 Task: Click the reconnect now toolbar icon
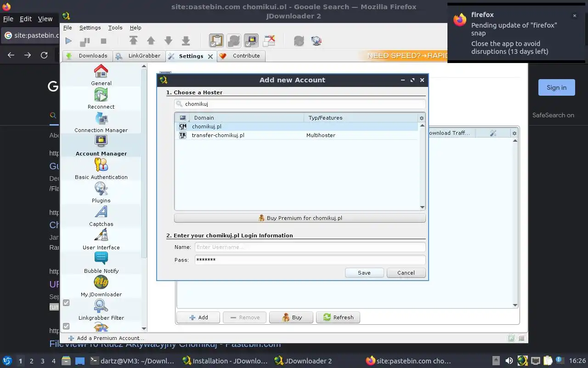(299, 41)
